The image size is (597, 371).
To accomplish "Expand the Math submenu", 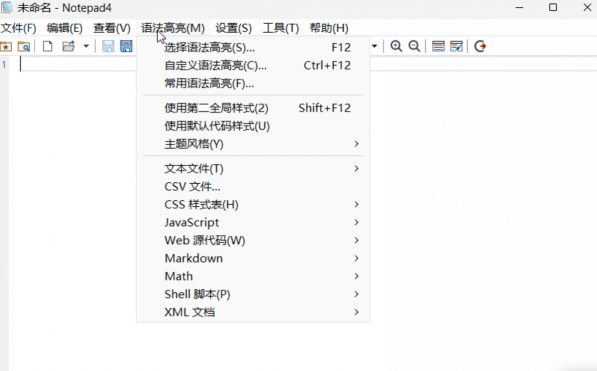I will point(253,276).
